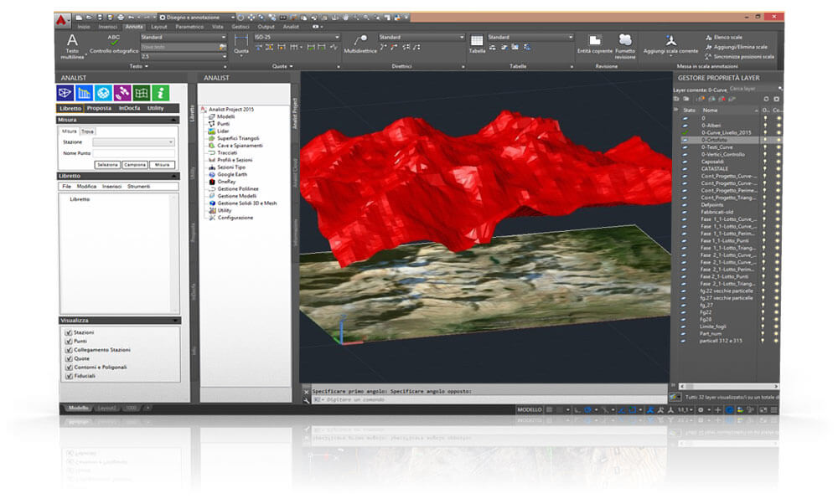Viewport: 838px width, 504px height.
Task: Open the Libretto Strumenti menu
Action: click(x=138, y=187)
